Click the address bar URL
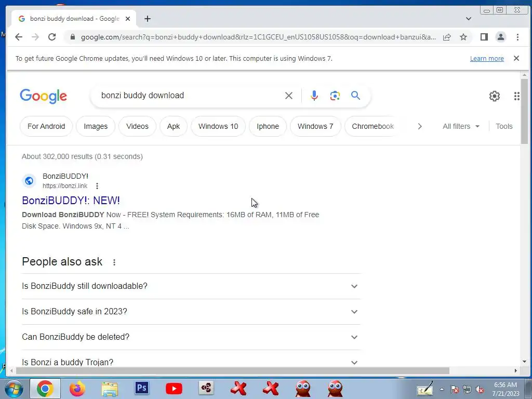 (x=258, y=37)
